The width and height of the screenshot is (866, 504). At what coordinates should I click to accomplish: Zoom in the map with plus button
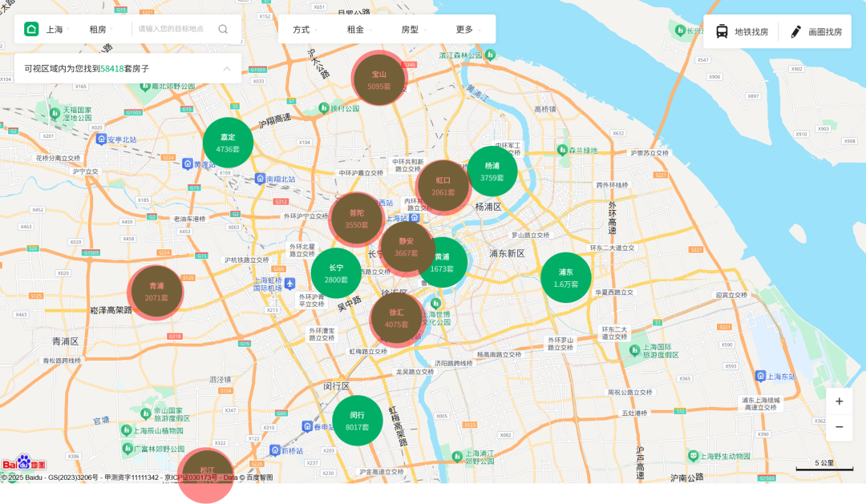point(839,401)
